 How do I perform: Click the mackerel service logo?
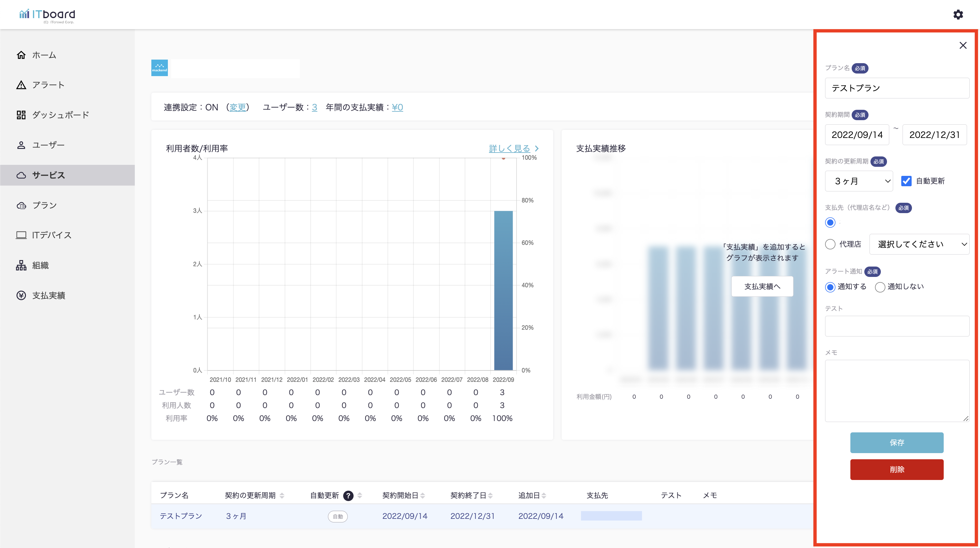coord(159,68)
